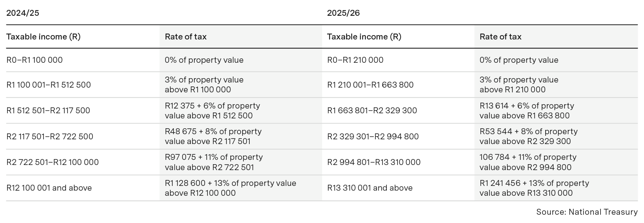
Task: Click the 2024/25 year heading
Action: 23,13
